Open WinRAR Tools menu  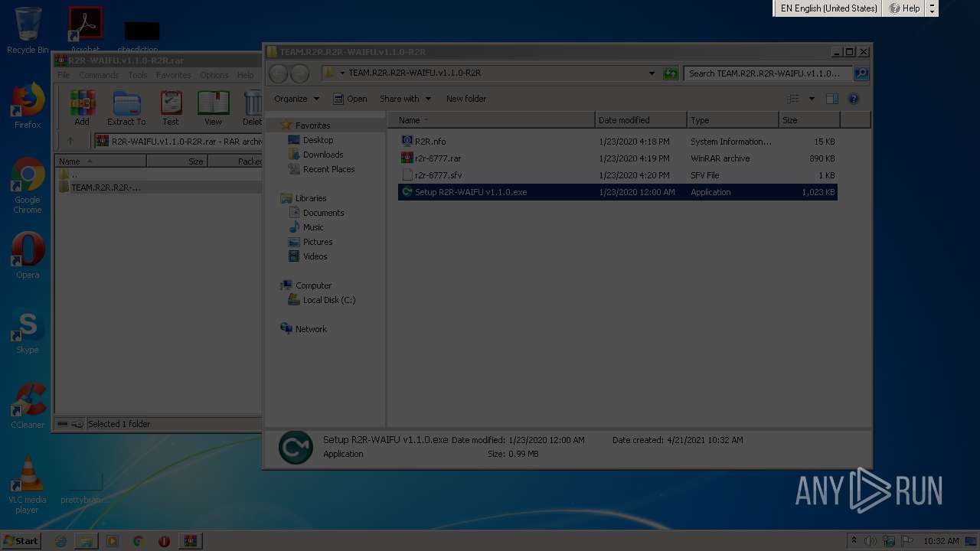(138, 75)
